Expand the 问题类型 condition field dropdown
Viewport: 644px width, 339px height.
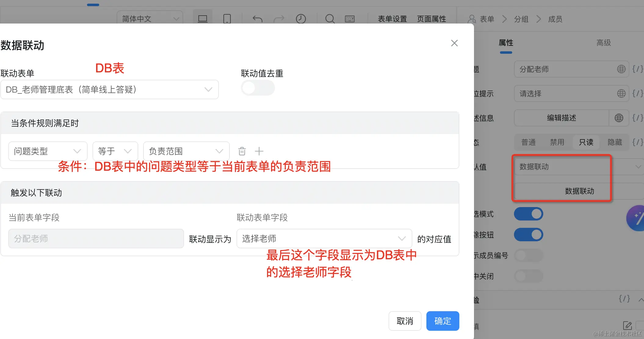coord(48,151)
